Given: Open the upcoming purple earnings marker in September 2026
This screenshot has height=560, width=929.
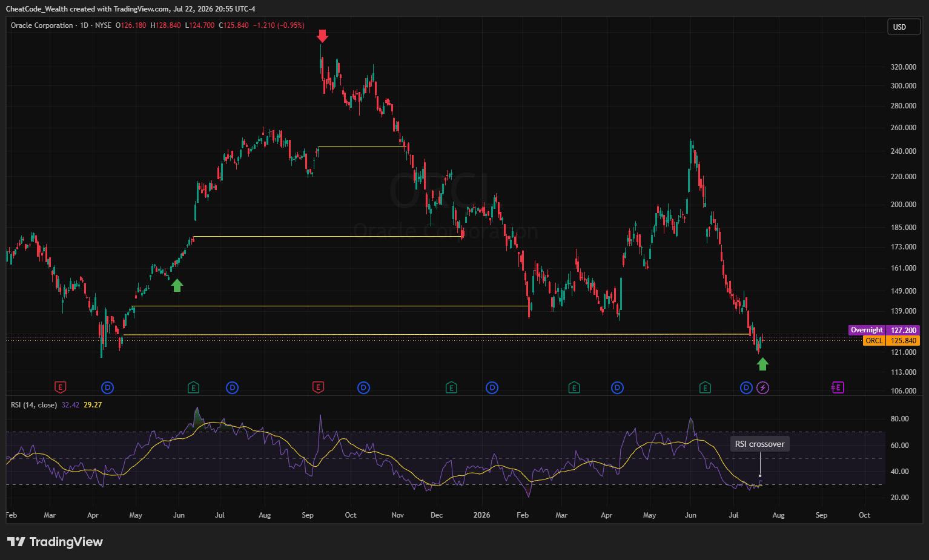Looking at the screenshot, I should (838, 387).
